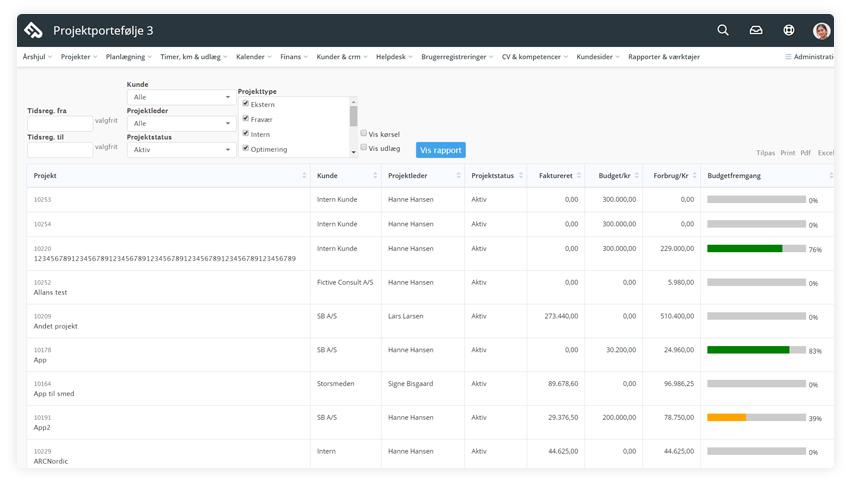Toggle the Ekstern project type checkbox
Image resolution: width=850 pixels, height=482 pixels.
tap(246, 104)
